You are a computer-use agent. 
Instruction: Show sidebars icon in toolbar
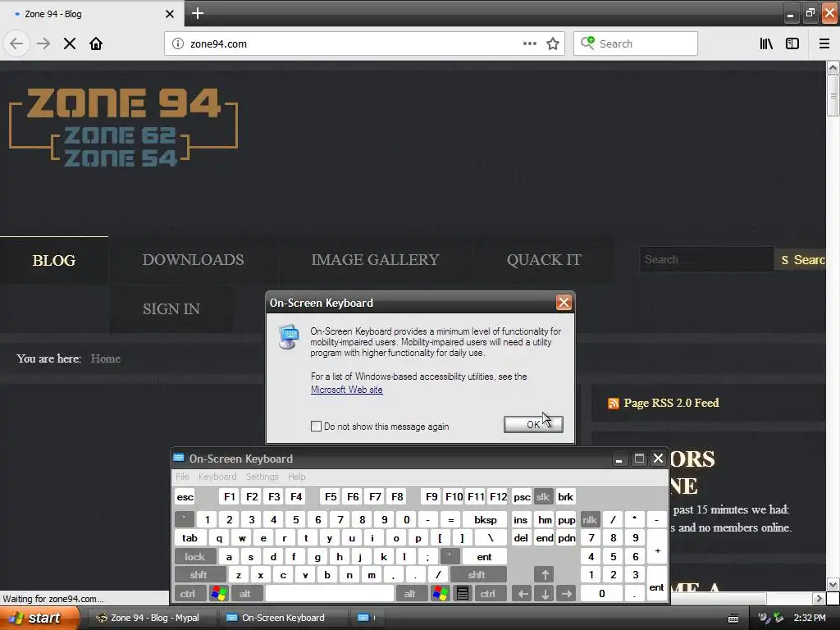(792, 43)
